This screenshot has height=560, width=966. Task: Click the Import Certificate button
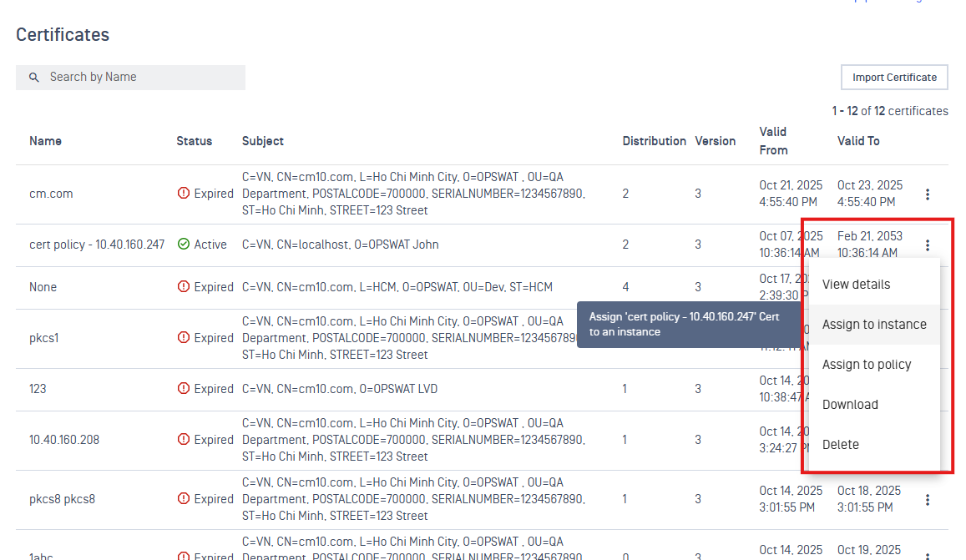[894, 78]
